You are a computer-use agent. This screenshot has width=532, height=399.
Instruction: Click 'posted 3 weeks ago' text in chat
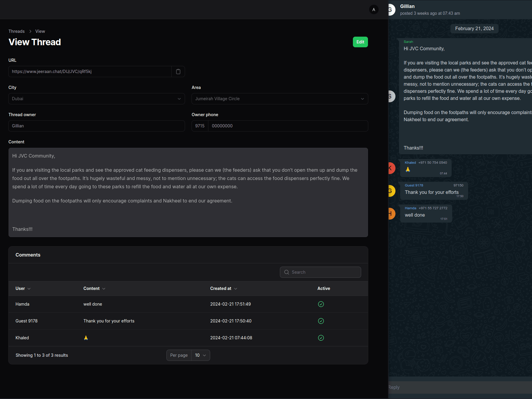pos(430,13)
